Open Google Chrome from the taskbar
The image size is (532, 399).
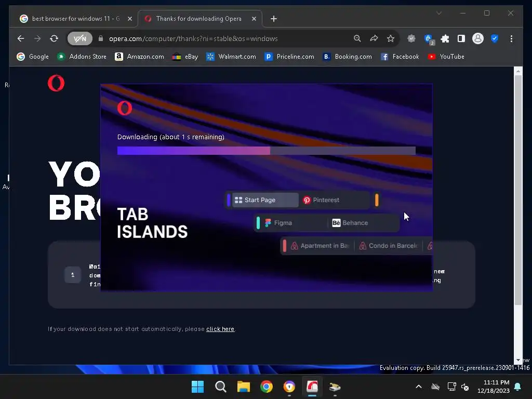(x=267, y=387)
